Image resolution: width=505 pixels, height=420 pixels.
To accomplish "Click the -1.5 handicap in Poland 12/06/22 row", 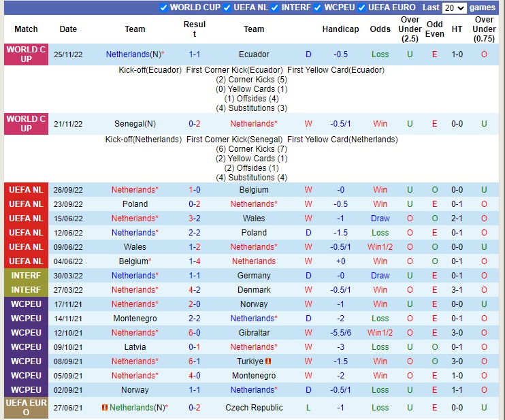I will 340,233.
